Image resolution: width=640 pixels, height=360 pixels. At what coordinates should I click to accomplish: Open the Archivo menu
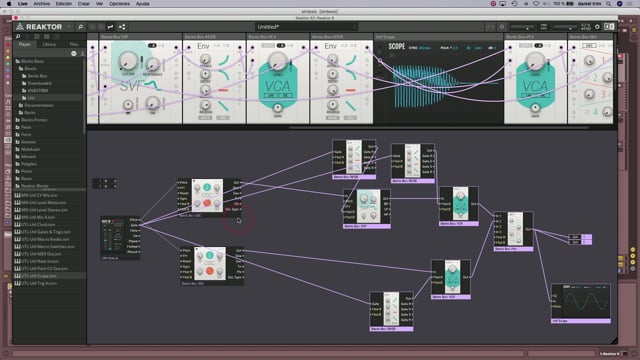point(42,4)
